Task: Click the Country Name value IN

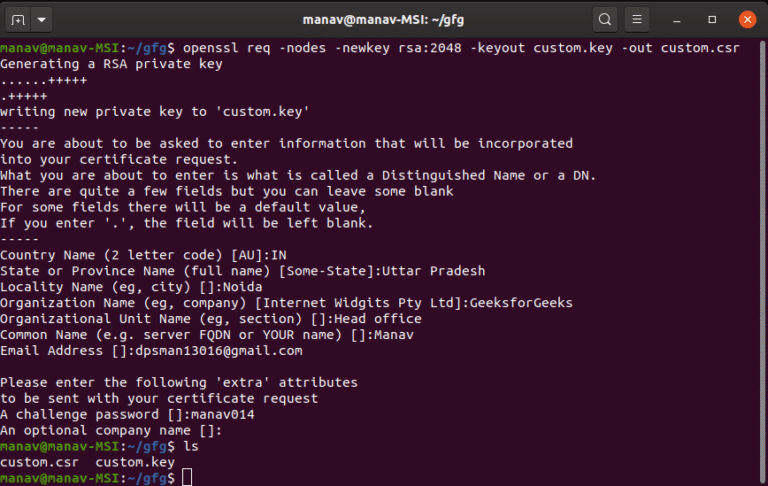Action: click(278, 255)
